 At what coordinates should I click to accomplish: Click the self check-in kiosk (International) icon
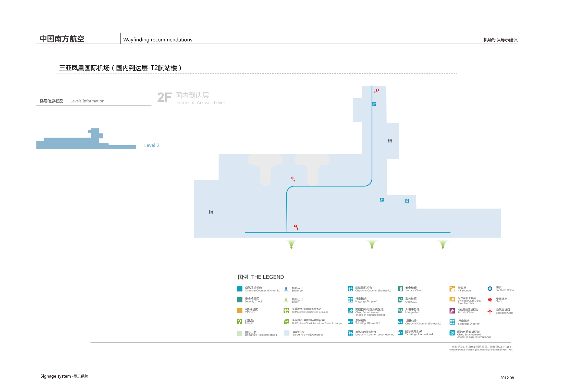[452, 333]
